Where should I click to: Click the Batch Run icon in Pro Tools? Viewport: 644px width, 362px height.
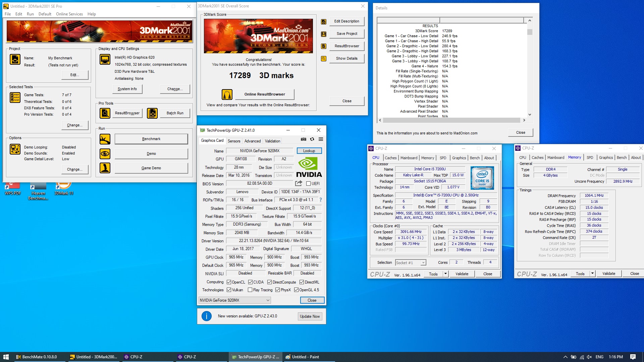(152, 113)
